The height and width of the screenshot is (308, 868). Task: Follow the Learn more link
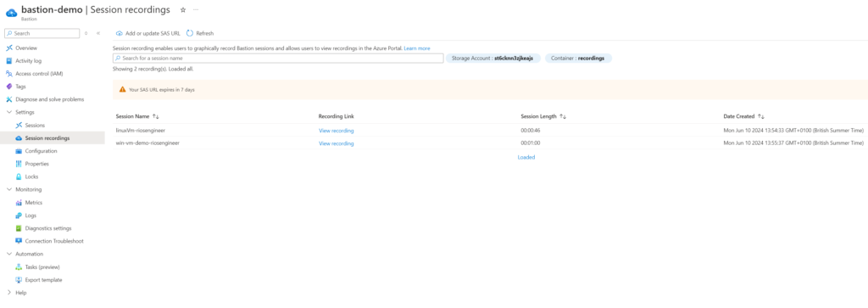coord(417,48)
